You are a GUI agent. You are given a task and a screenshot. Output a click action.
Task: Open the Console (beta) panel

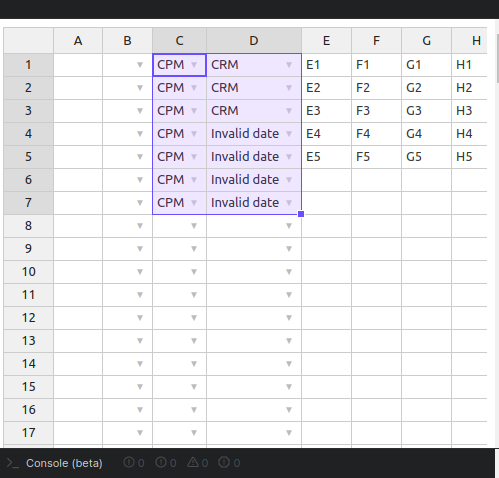(64, 463)
